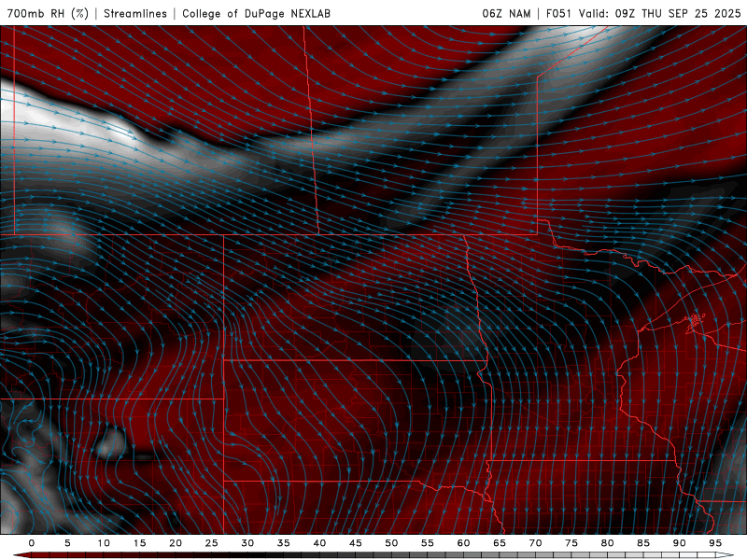The width and height of the screenshot is (747, 560).
Task: Click the 20 value on the RH scale
Action: coord(176,543)
